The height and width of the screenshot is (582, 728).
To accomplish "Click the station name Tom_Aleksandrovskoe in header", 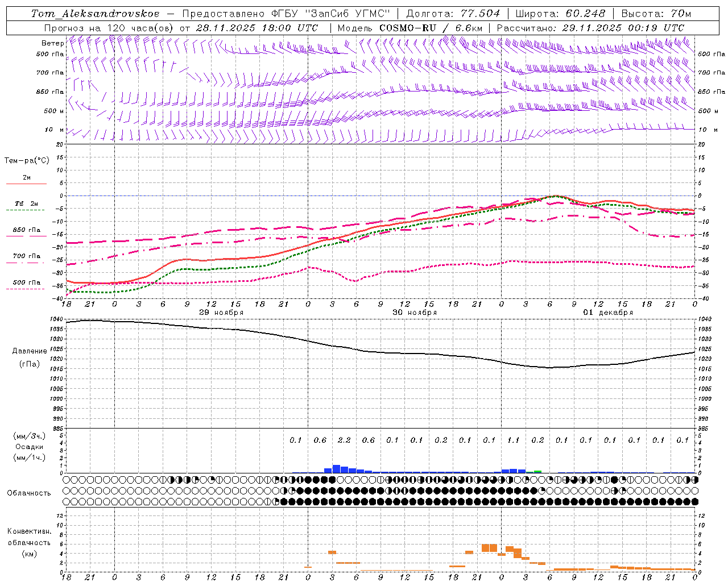I will click(96, 14).
